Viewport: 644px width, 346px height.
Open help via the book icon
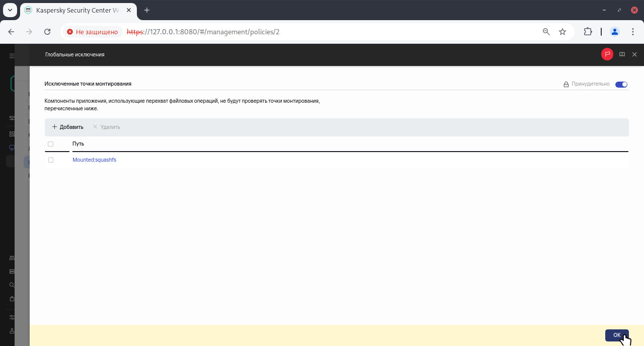click(x=622, y=54)
